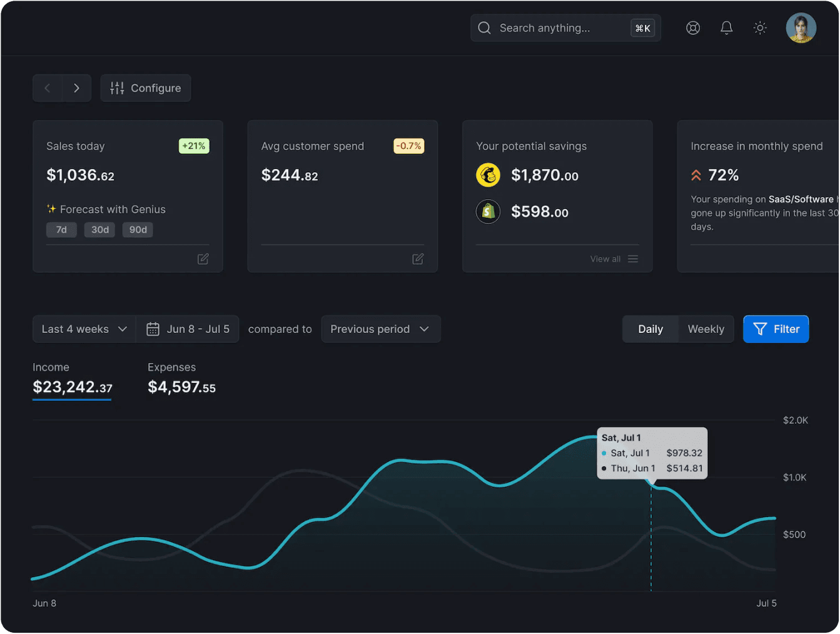Select the 90d forecast slider chip
This screenshot has width=840, height=634.
tap(138, 230)
